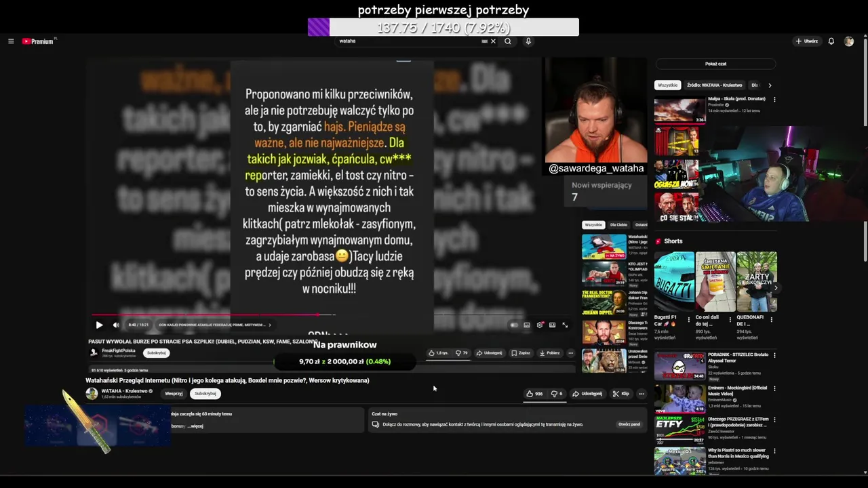Viewport: 868px width, 488px height.
Task: Toggle subtitles in the player
Action: [x=527, y=325]
